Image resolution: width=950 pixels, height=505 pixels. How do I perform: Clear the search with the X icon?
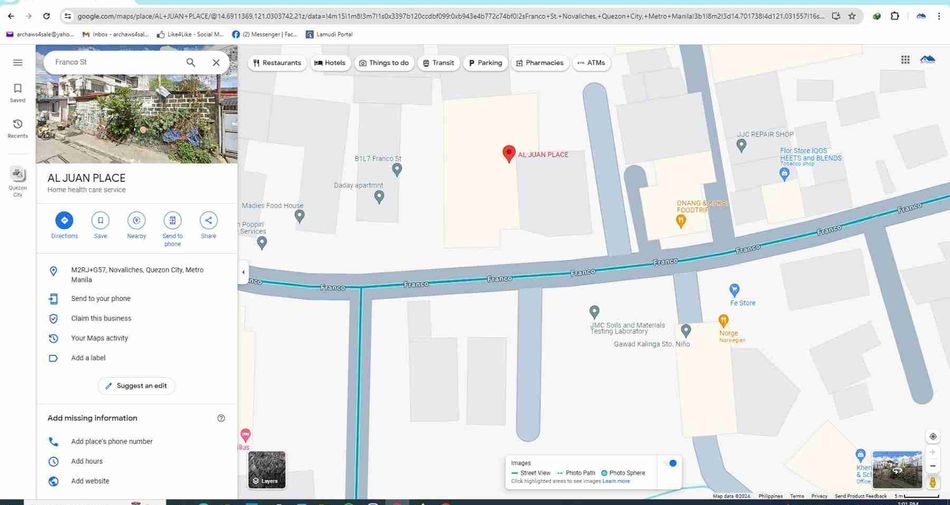tap(216, 62)
